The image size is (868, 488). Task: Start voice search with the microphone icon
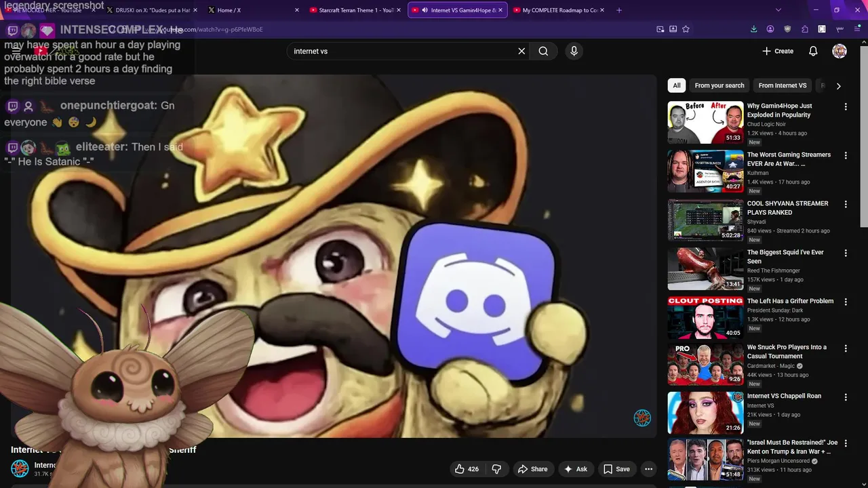574,51
